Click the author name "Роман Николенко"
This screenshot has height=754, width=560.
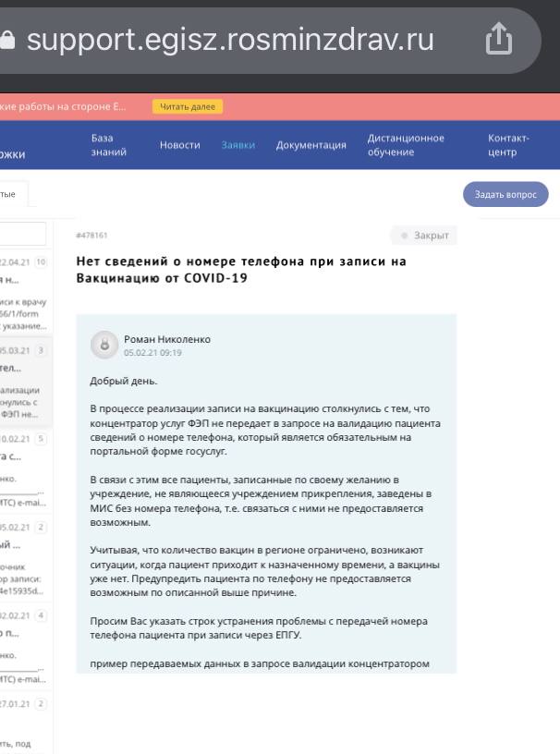click(x=167, y=339)
